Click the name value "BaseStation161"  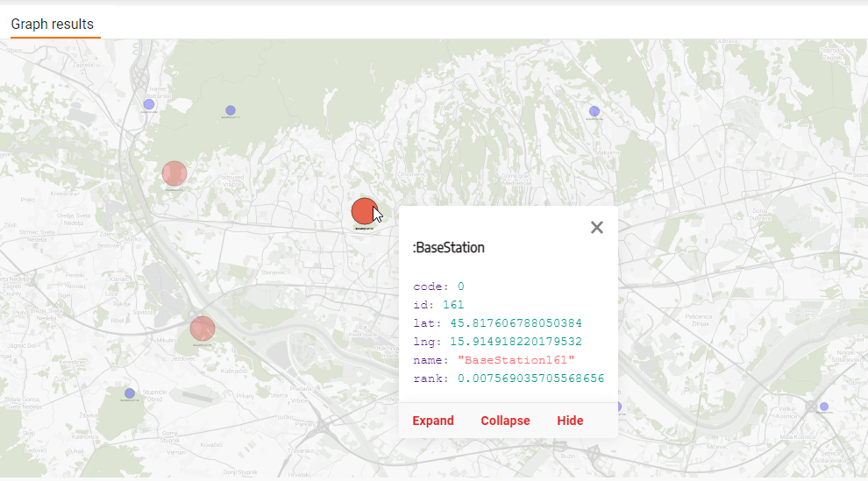(516, 360)
